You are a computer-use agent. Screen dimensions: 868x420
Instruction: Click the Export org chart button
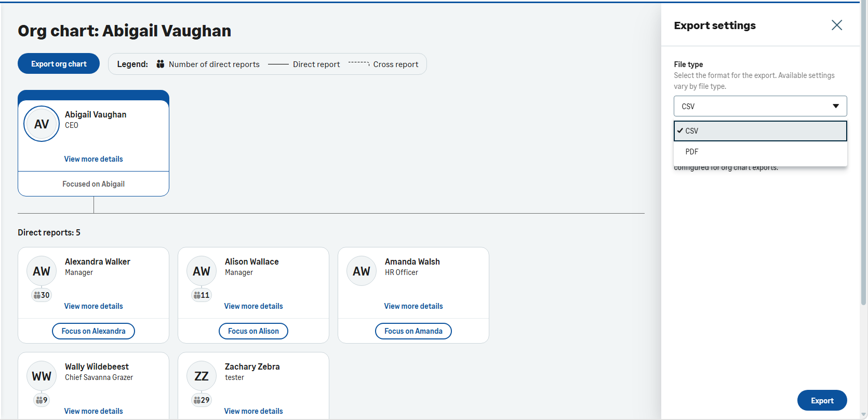tap(59, 63)
